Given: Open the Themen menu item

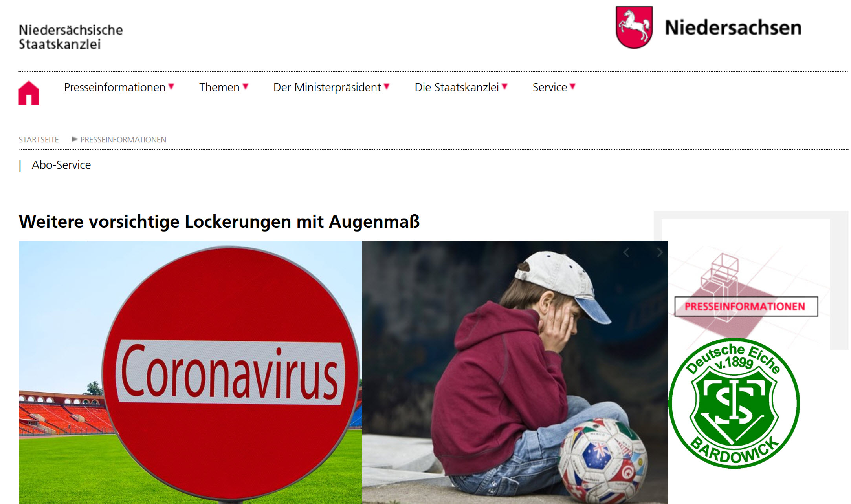Looking at the screenshot, I should [219, 87].
